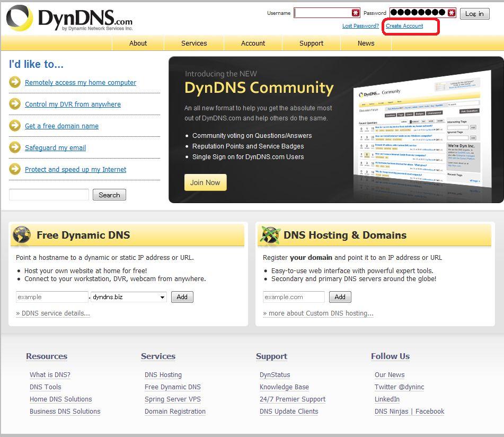Click more about Custom DNS hosting link
The width and height of the screenshot is (504, 437).
point(318,313)
